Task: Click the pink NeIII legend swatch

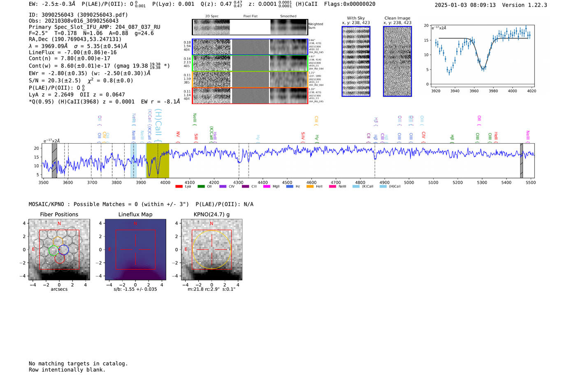Action: (332, 186)
